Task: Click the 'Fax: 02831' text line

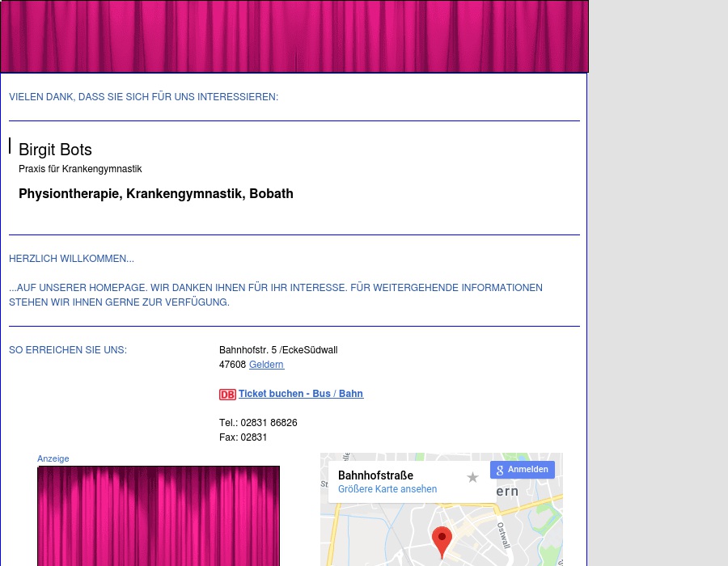Action: 243,437
